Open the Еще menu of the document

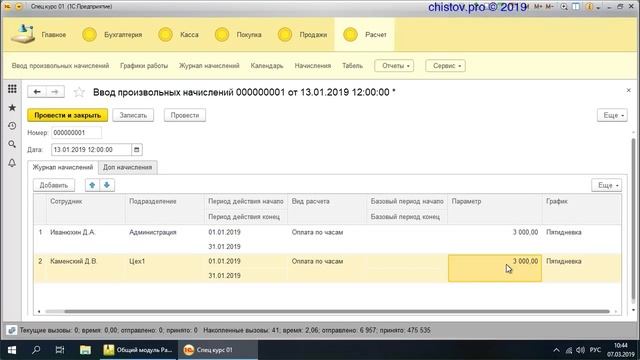tap(612, 116)
